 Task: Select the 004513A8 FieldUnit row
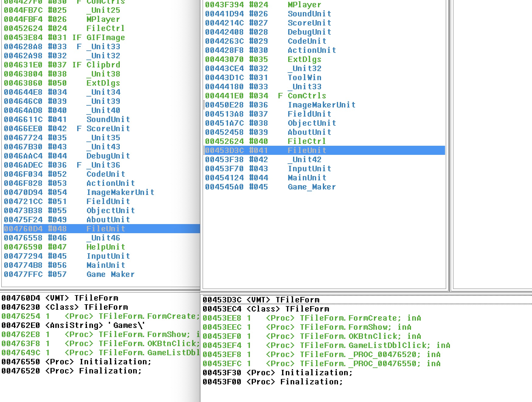325,114
